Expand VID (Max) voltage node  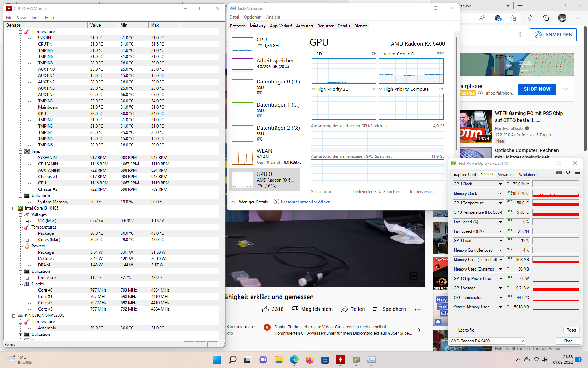[x=27, y=221]
